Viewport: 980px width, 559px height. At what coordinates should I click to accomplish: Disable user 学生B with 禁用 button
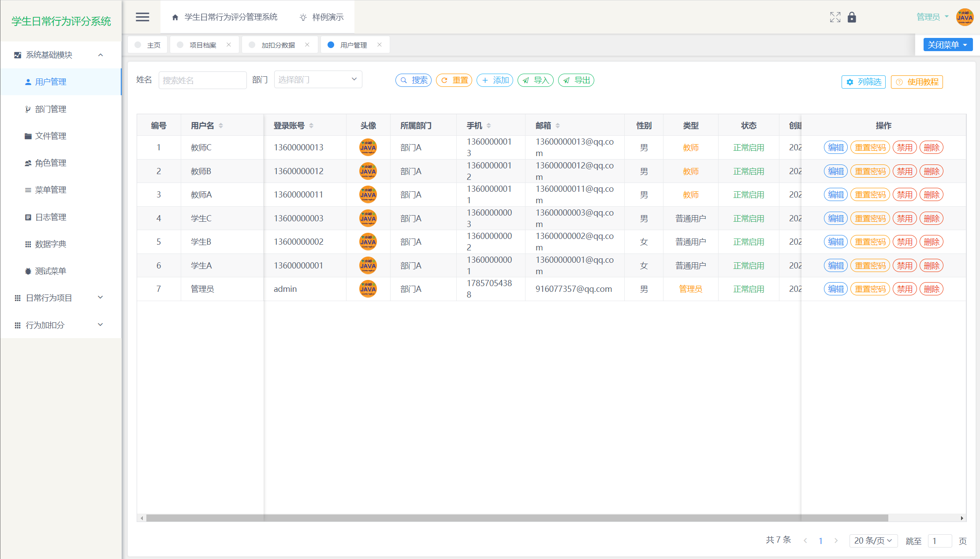tap(905, 242)
